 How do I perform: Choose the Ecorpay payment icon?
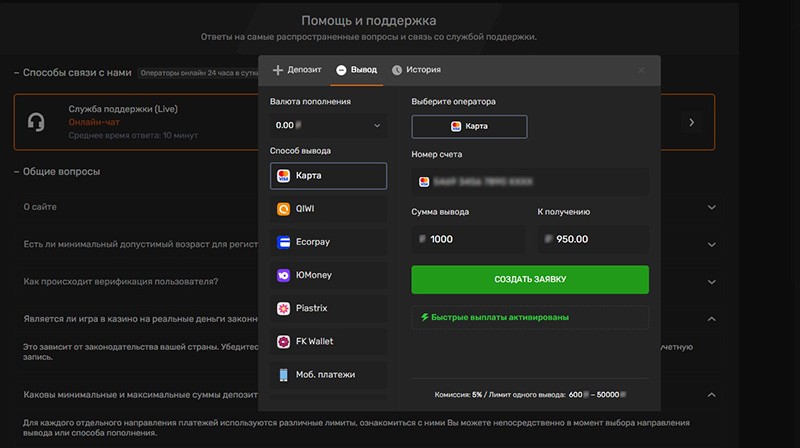(x=284, y=242)
